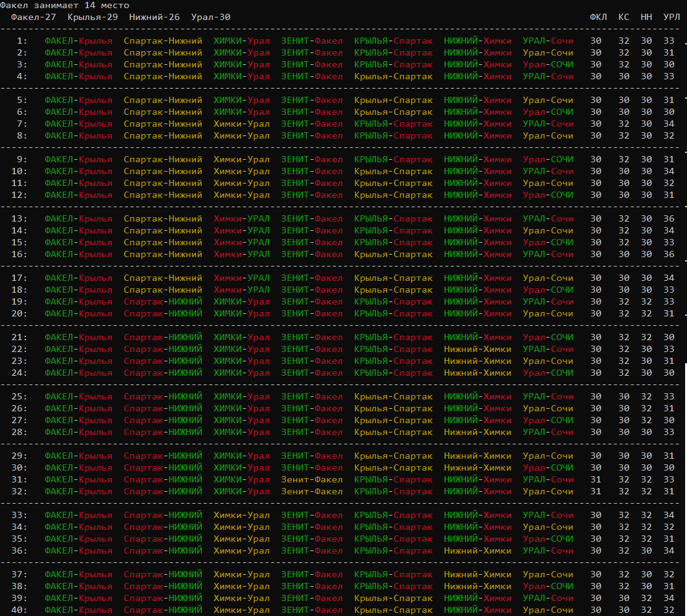
Task: Click УРЛ value 36 in row 16
Action: coord(669,254)
